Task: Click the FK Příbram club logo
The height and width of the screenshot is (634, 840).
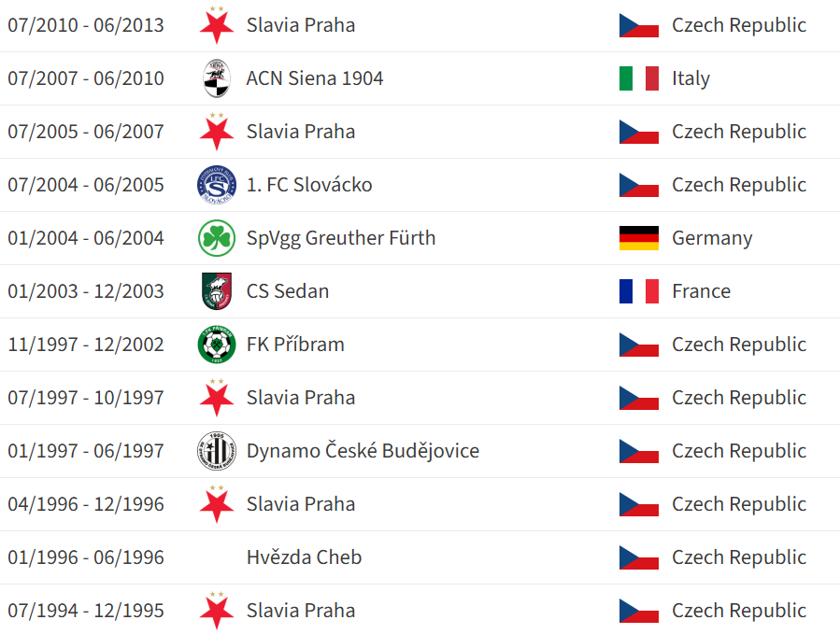Action: [x=217, y=345]
